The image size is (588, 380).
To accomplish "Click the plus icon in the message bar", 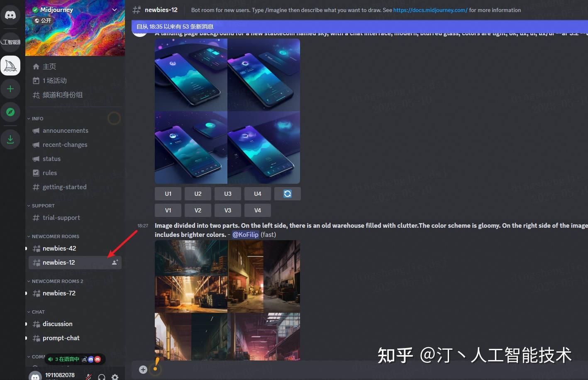I will click(x=143, y=369).
